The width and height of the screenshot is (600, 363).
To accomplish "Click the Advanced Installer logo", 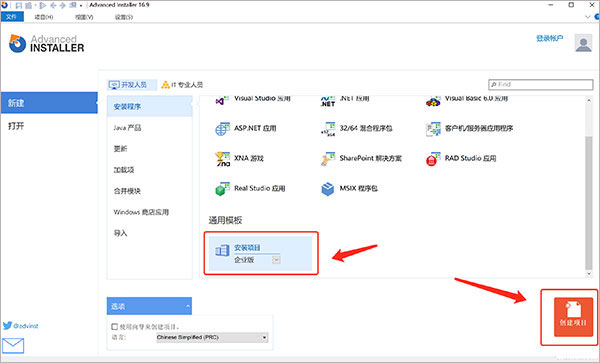I will click(46, 44).
